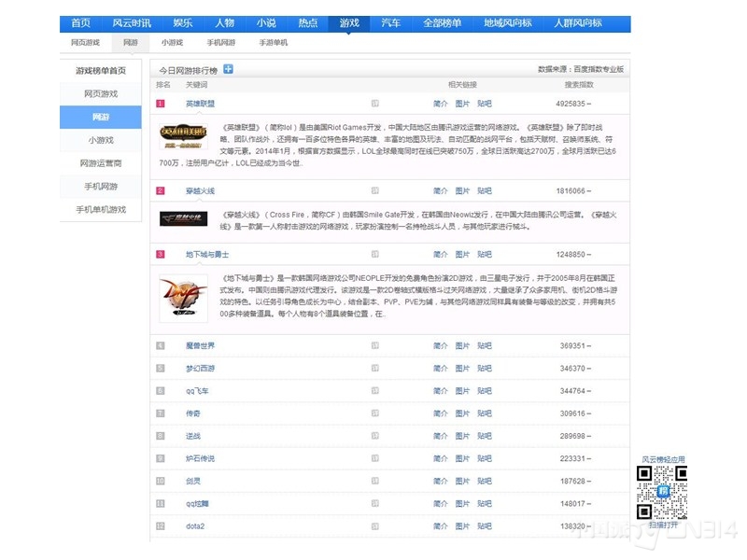The height and width of the screenshot is (560, 747).
Task: Expand details icon in qq炫舞 row
Action: [375, 503]
